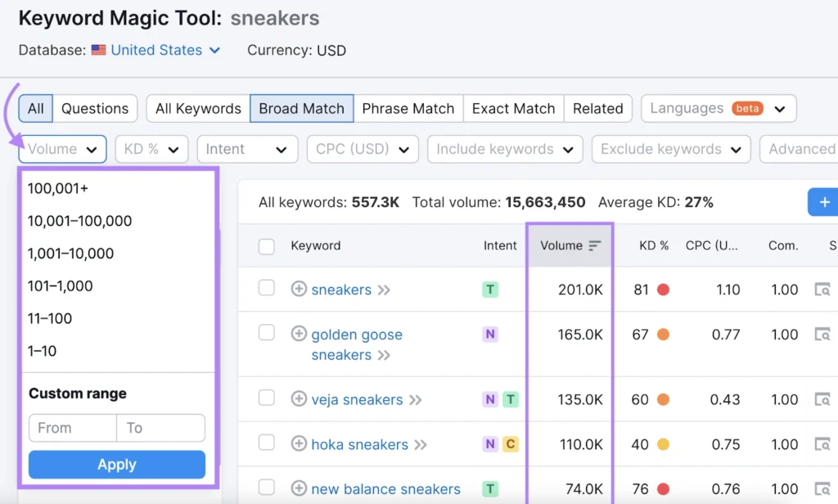Screen dimensions: 838x504
Task: Select the Broad Match tab
Action: point(301,109)
